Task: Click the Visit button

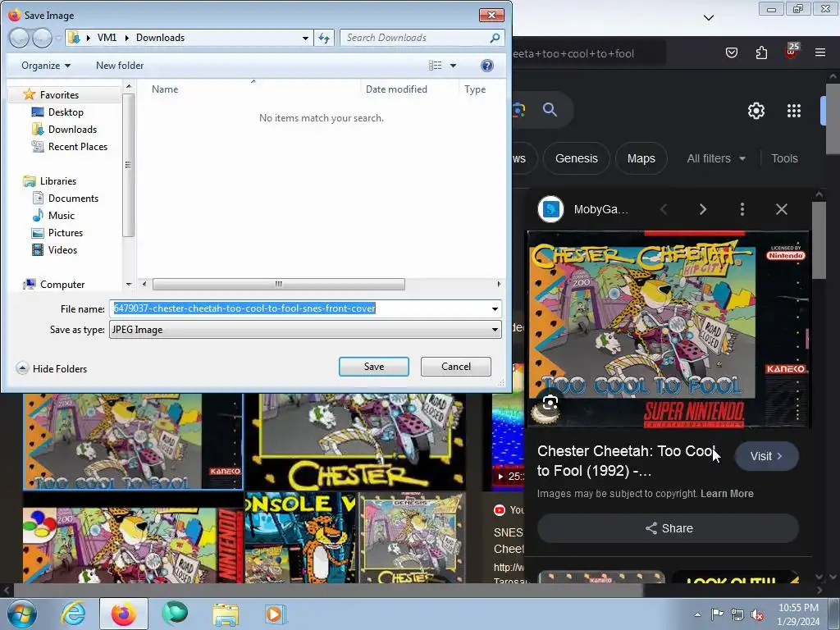Action: [767, 456]
